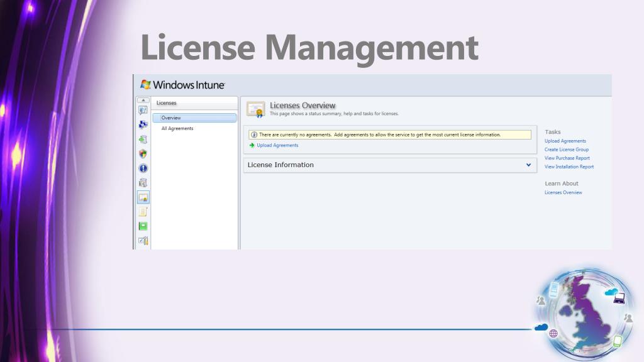Image resolution: width=644 pixels, height=362 pixels.
Task: Open the Policy workspace icon
Action: (x=143, y=212)
